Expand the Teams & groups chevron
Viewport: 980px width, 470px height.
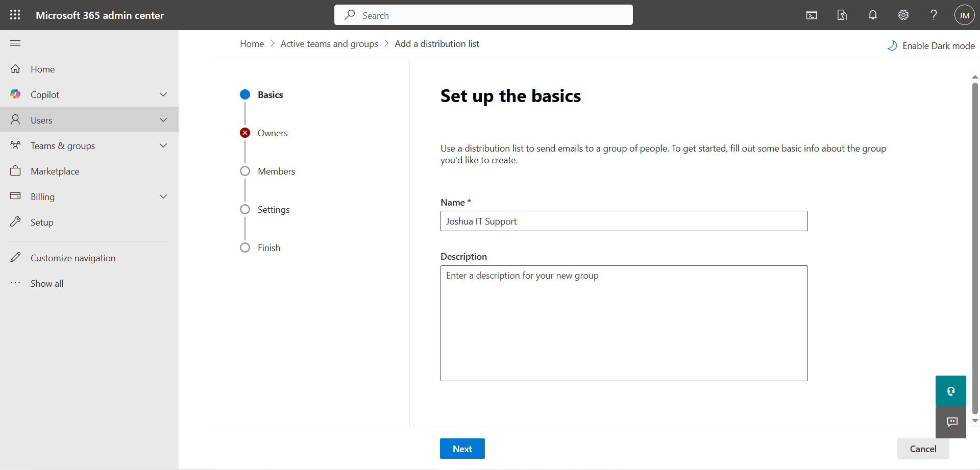(x=163, y=145)
